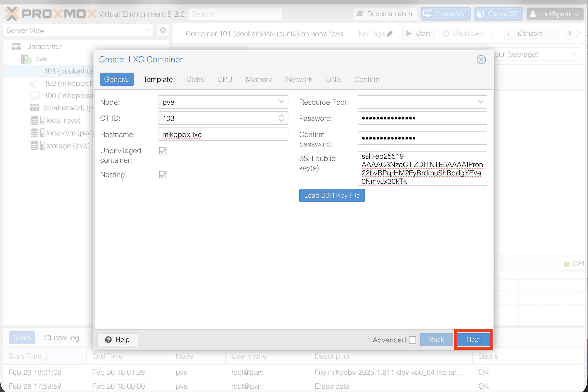Click the Datacenter server icon in tree
Image resolution: width=588 pixels, height=392 pixels.
point(17,46)
